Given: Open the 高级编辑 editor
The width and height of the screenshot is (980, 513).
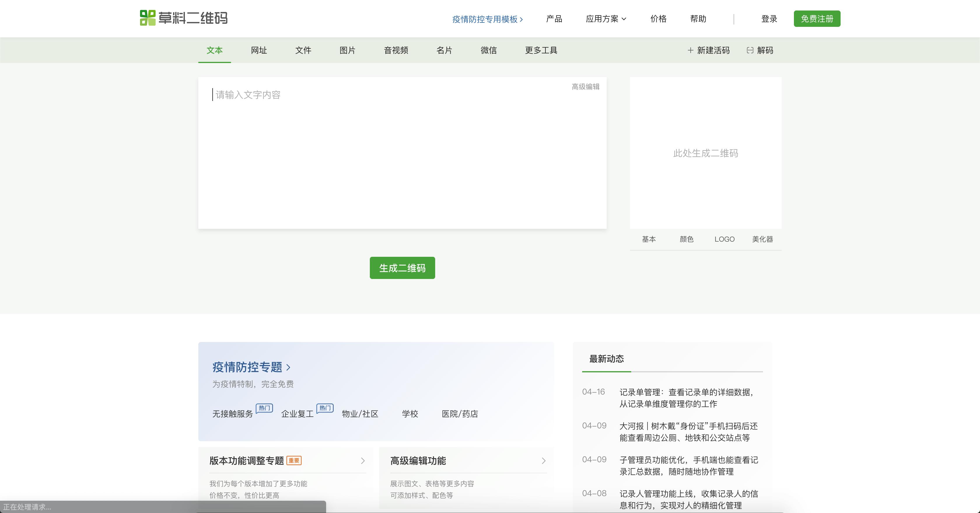Looking at the screenshot, I should coord(585,87).
